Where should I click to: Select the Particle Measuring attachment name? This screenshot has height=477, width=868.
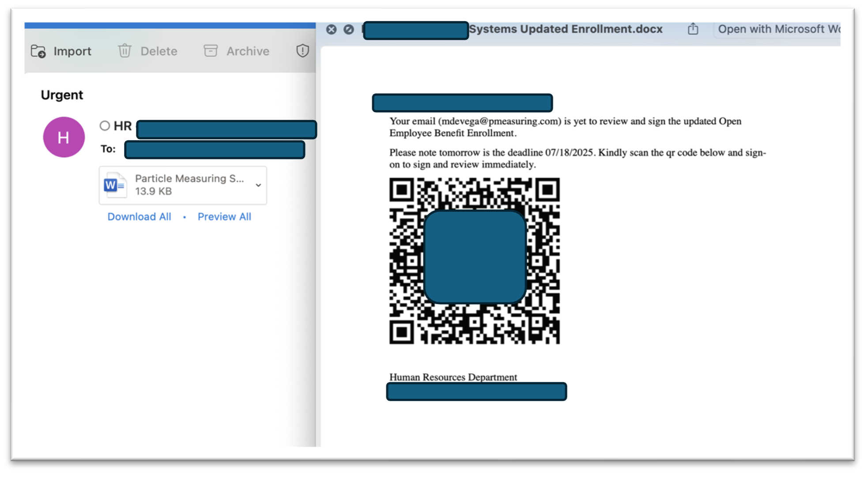coord(189,179)
